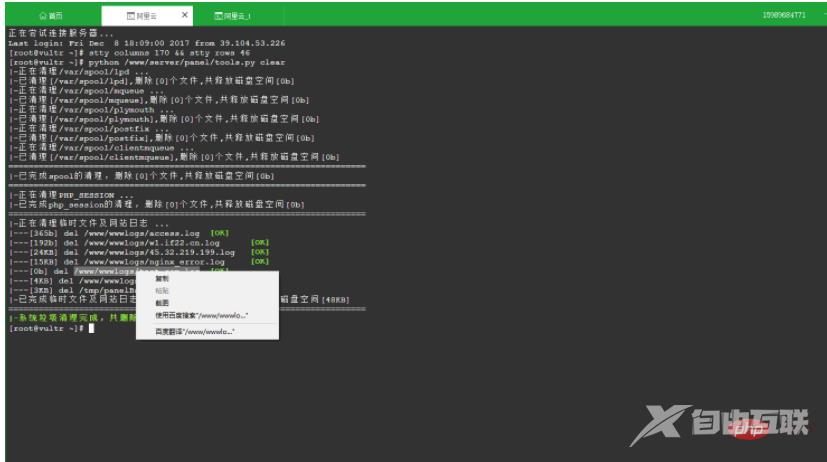
Task: Open account menu for 15989684771
Action: coord(784,16)
